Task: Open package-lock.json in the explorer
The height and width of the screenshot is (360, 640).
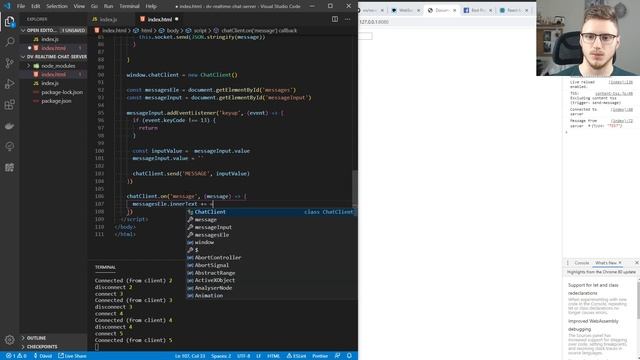Action: (61, 92)
